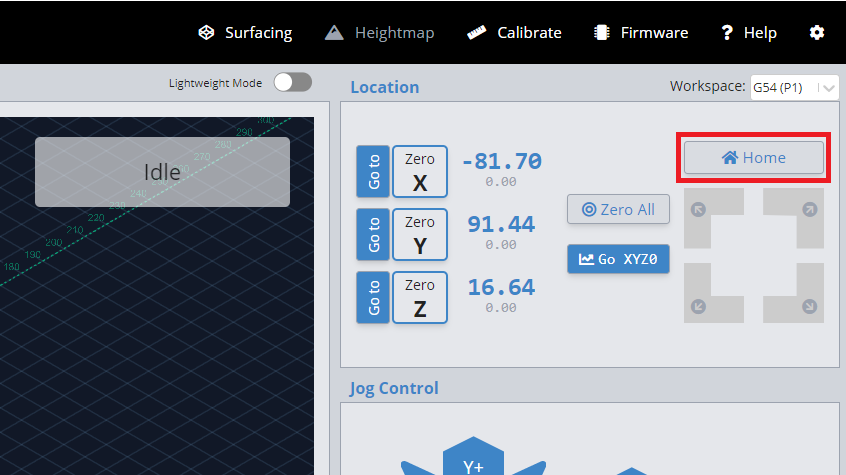This screenshot has width=846, height=475.
Task: Open the Help menu
Action: pyautogui.click(x=748, y=32)
